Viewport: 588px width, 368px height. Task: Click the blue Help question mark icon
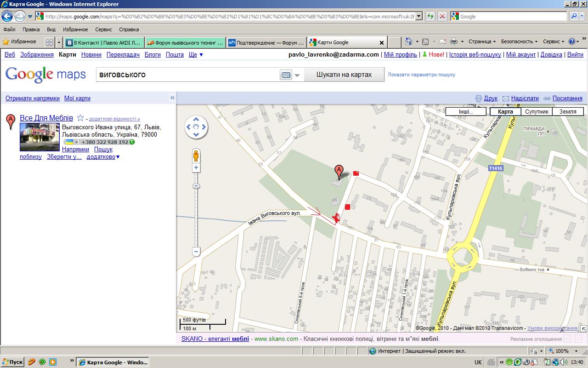click(x=571, y=42)
